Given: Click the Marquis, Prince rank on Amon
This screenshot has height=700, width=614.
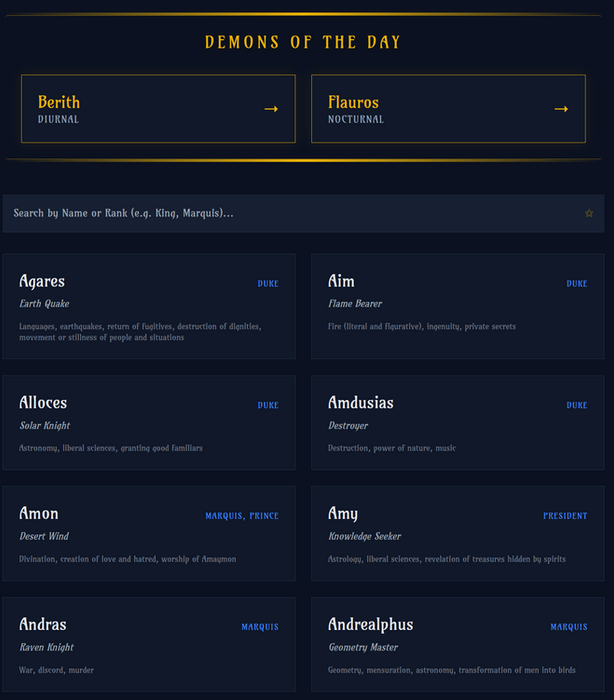Looking at the screenshot, I should (x=242, y=517).
